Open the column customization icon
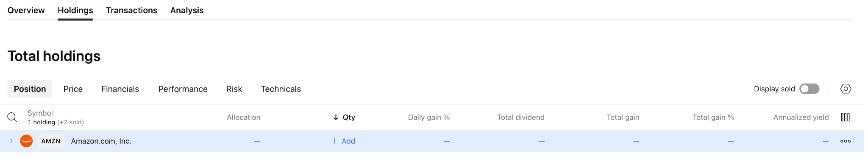 click(x=845, y=117)
